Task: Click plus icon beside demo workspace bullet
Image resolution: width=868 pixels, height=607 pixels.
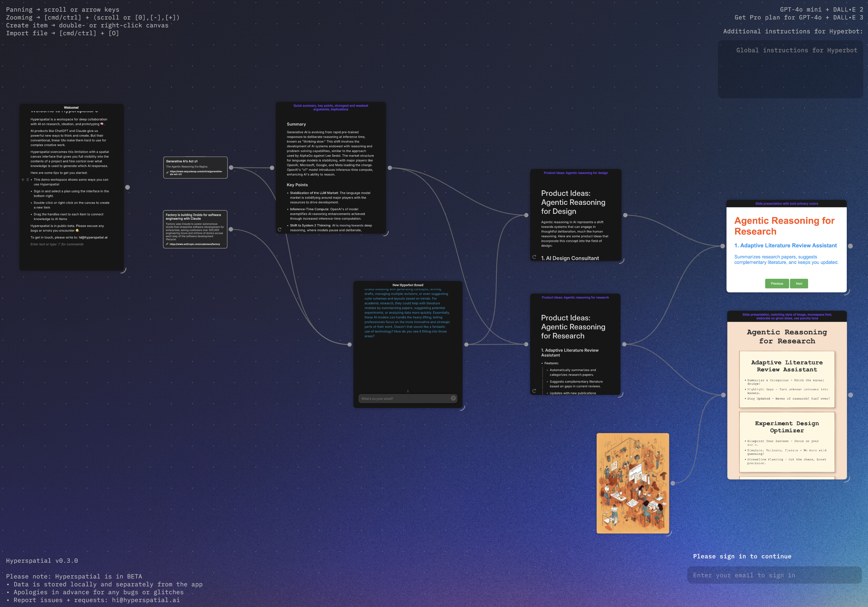Action: tap(23, 180)
